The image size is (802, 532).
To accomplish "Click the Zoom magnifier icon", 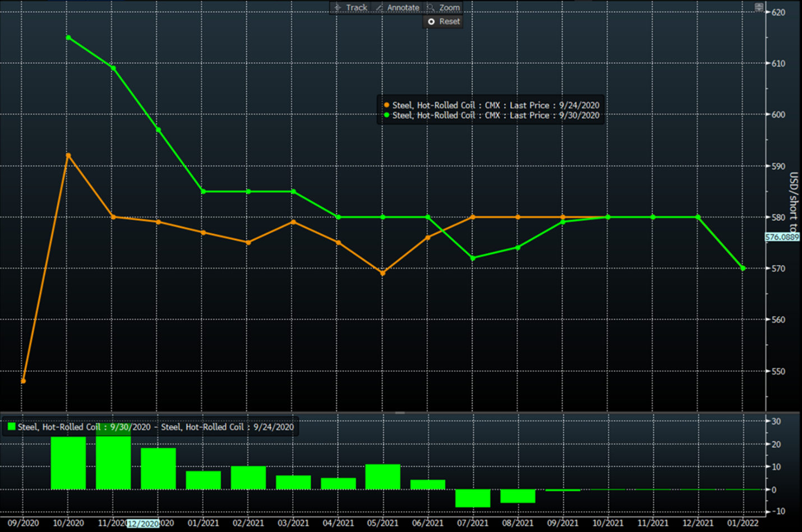I will (431, 7).
